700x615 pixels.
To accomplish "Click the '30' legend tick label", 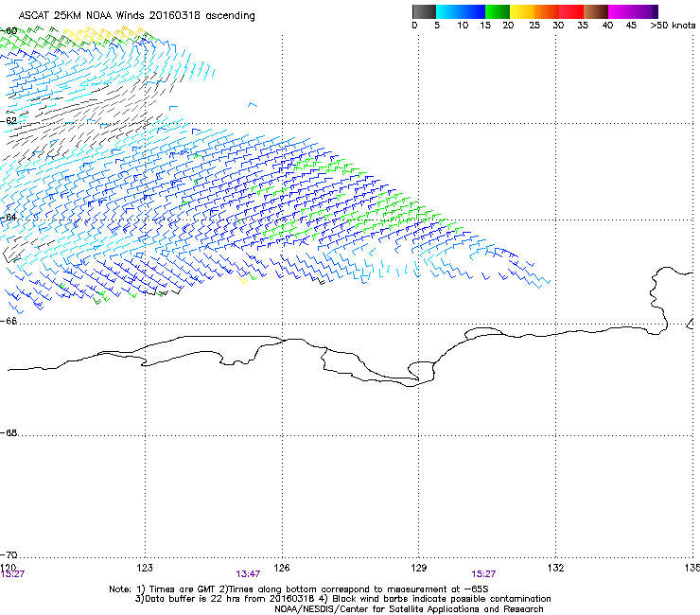I will tap(558, 26).
